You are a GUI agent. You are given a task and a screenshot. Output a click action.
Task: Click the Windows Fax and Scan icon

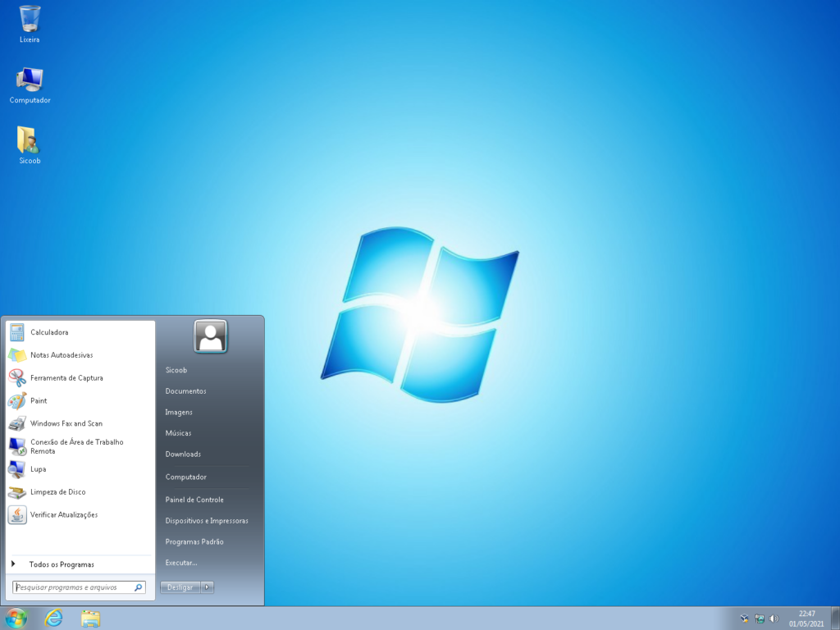click(17, 423)
